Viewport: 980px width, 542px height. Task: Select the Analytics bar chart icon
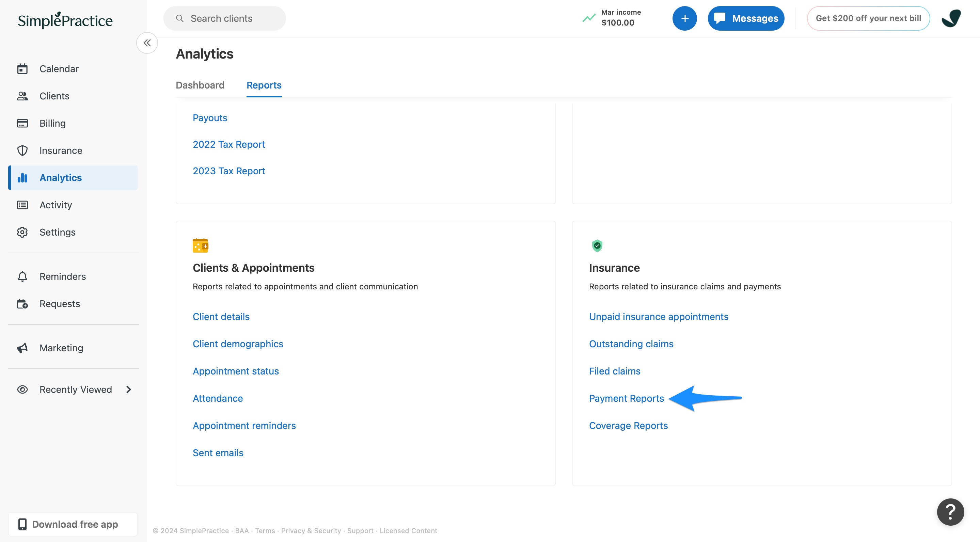pos(22,178)
